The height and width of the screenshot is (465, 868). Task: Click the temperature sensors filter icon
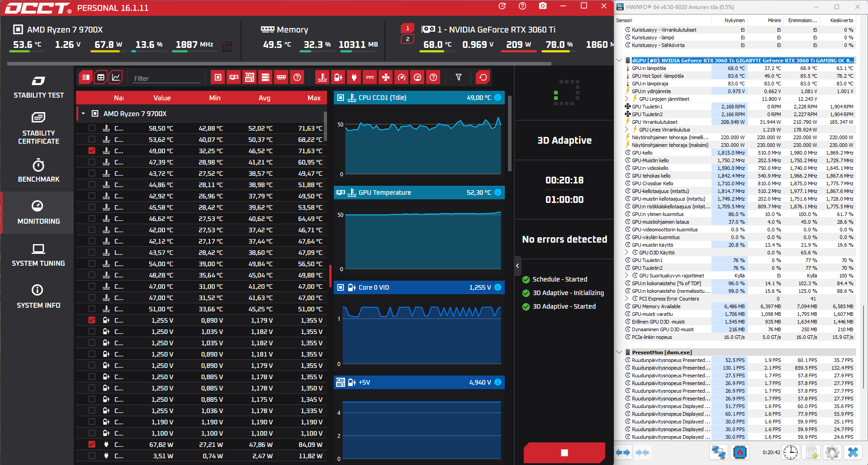[x=323, y=77]
